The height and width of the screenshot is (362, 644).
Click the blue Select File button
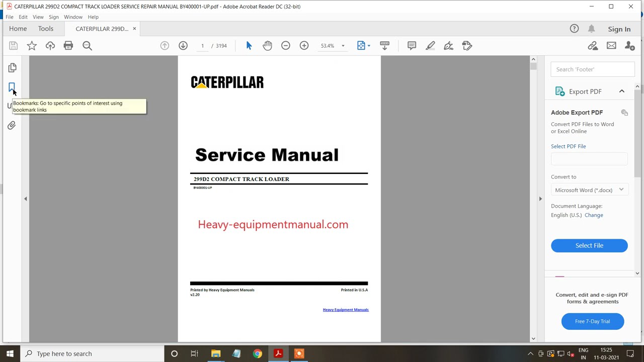click(x=589, y=245)
